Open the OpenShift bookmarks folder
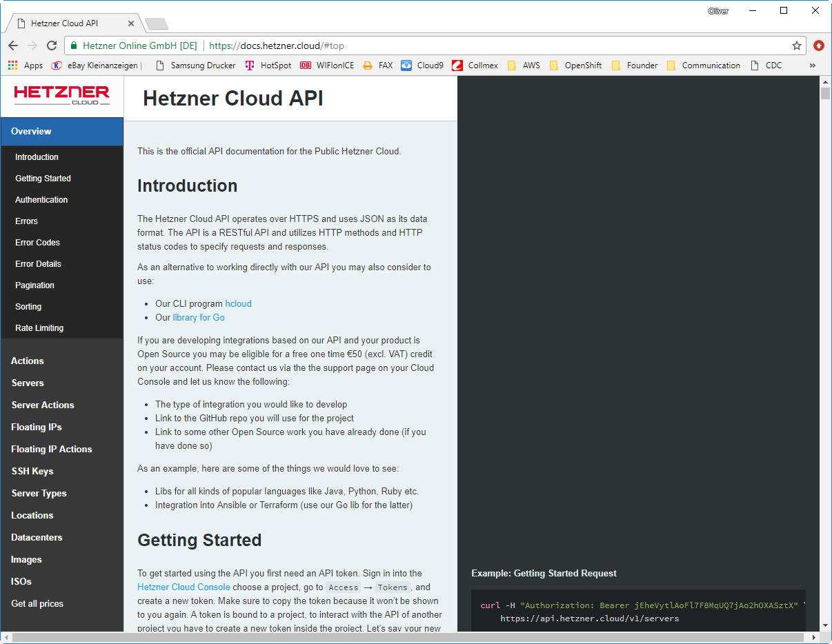The width and height of the screenshot is (832, 644). pos(576,66)
